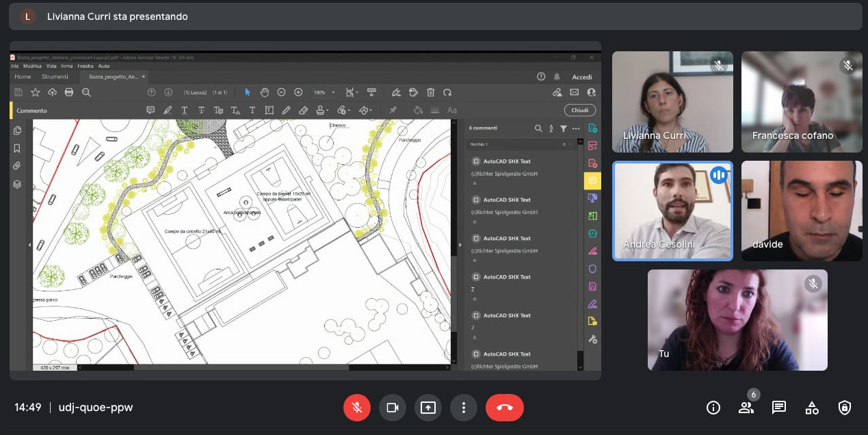Open host controls shield lock icon
This screenshot has width=868, height=435.
click(844, 408)
